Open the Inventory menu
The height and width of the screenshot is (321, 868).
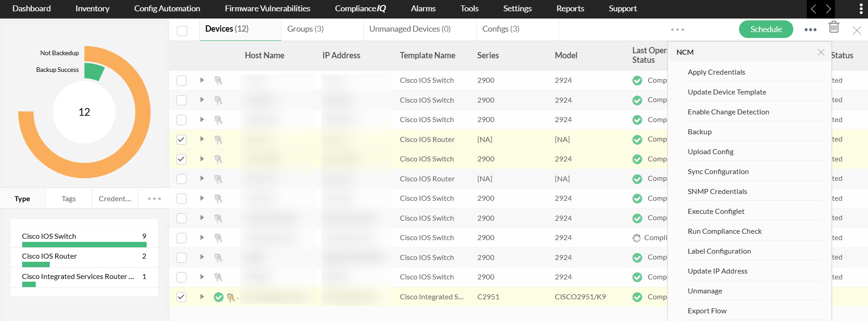click(92, 9)
